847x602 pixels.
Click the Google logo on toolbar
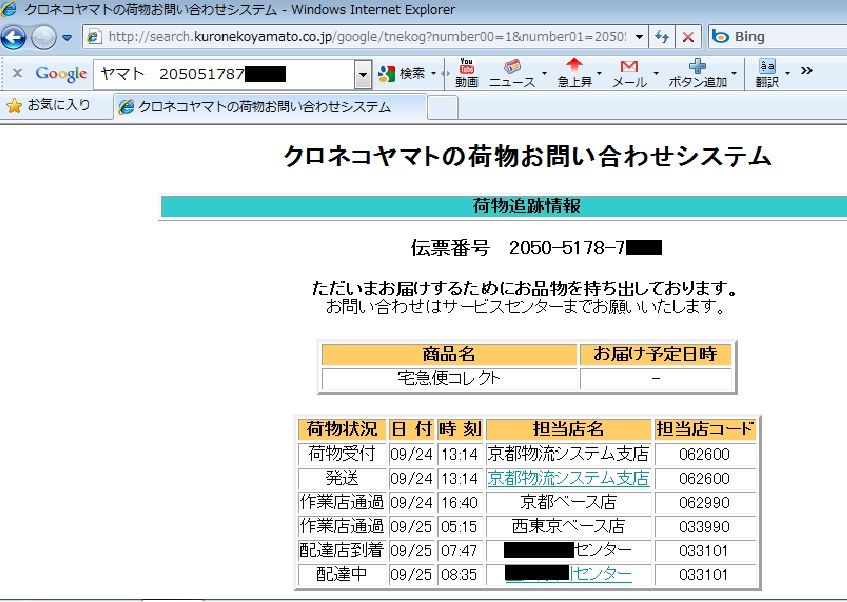pyautogui.click(x=61, y=73)
